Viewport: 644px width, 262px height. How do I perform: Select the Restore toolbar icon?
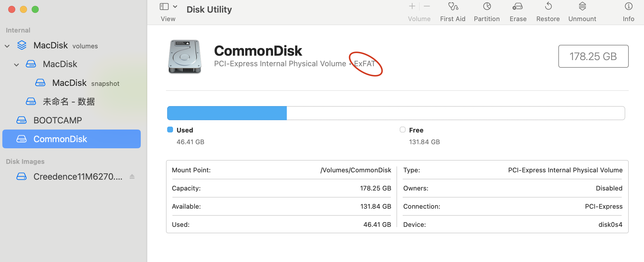pyautogui.click(x=548, y=12)
